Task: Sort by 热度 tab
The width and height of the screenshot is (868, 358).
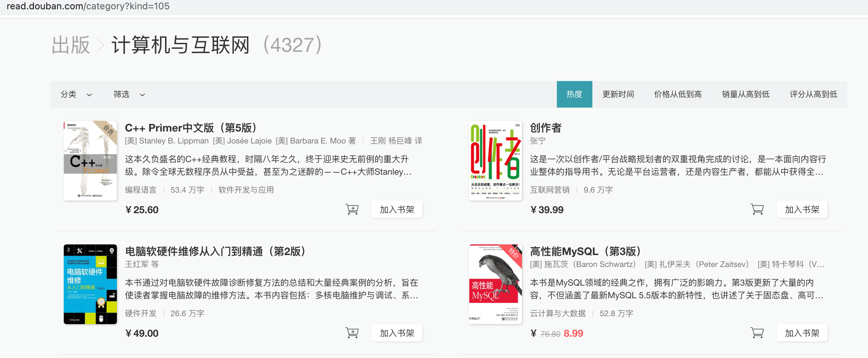Action: tap(574, 94)
